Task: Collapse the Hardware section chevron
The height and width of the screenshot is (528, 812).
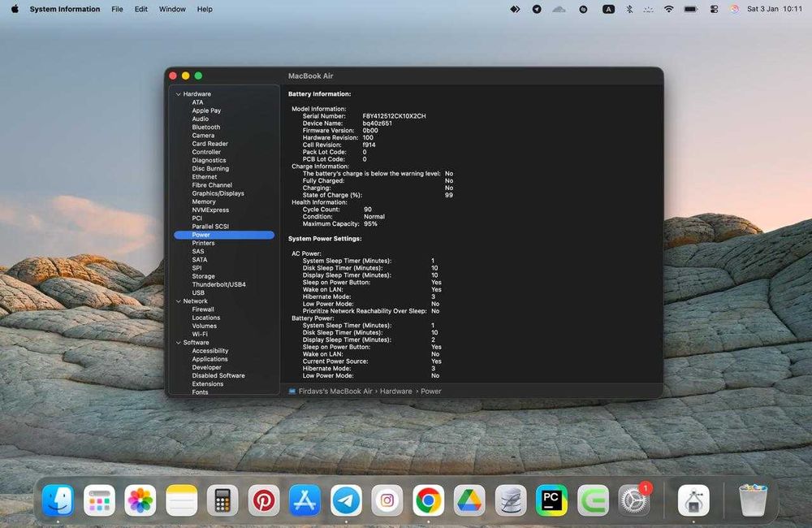Action: click(x=178, y=94)
